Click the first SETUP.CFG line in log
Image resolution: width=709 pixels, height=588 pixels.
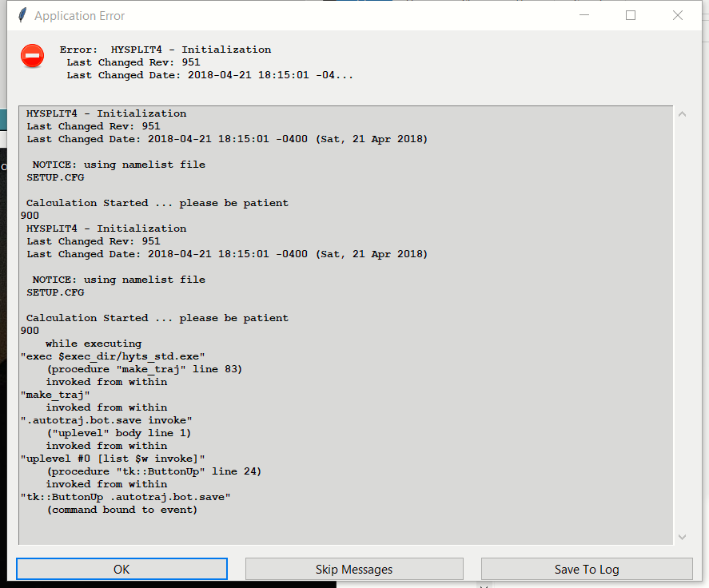pos(55,177)
